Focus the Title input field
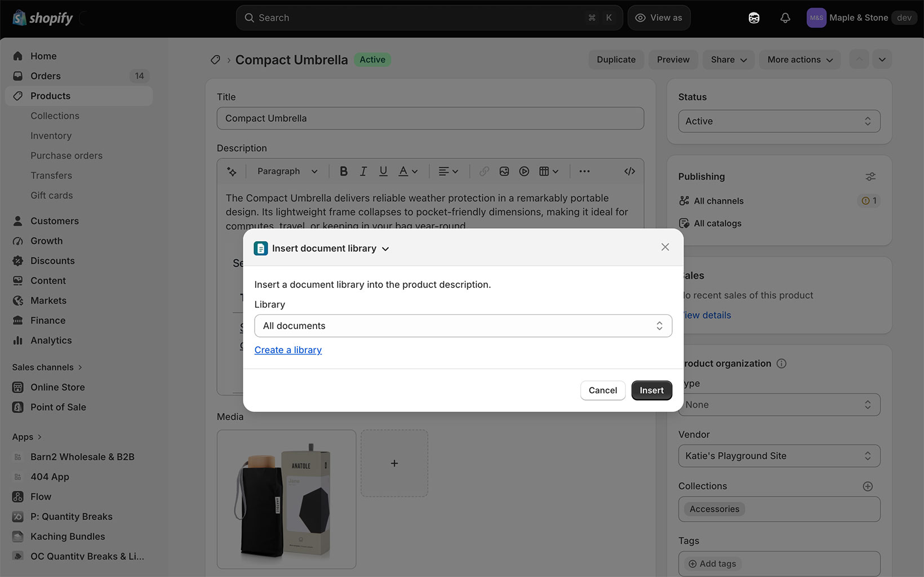 (x=430, y=118)
